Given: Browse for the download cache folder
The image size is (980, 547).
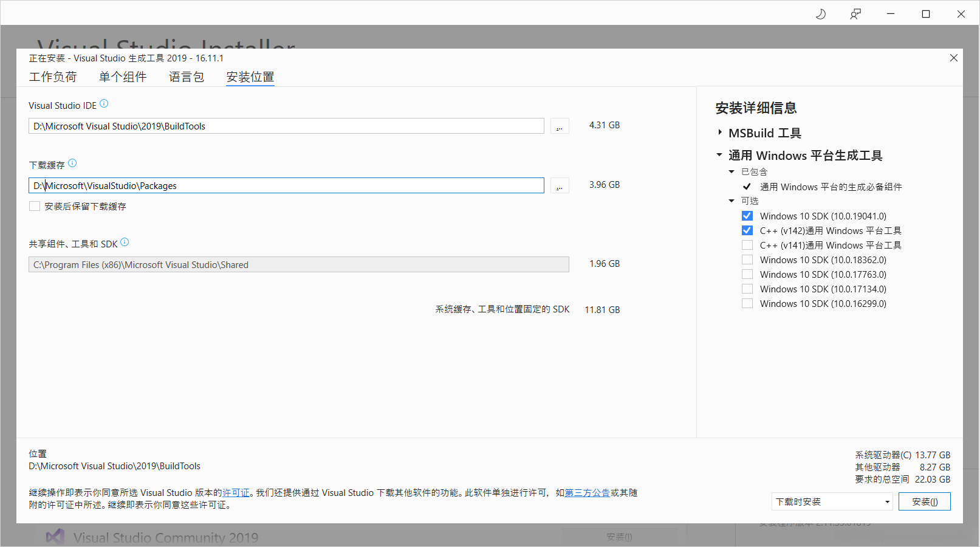Looking at the screenshot, I should click(x=560, y=185).
